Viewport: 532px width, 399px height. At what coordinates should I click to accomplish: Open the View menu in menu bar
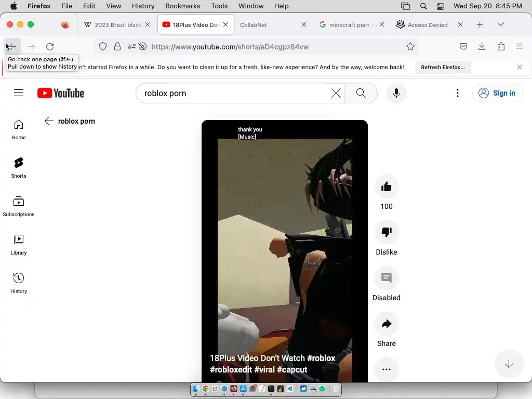coord(113,6)
